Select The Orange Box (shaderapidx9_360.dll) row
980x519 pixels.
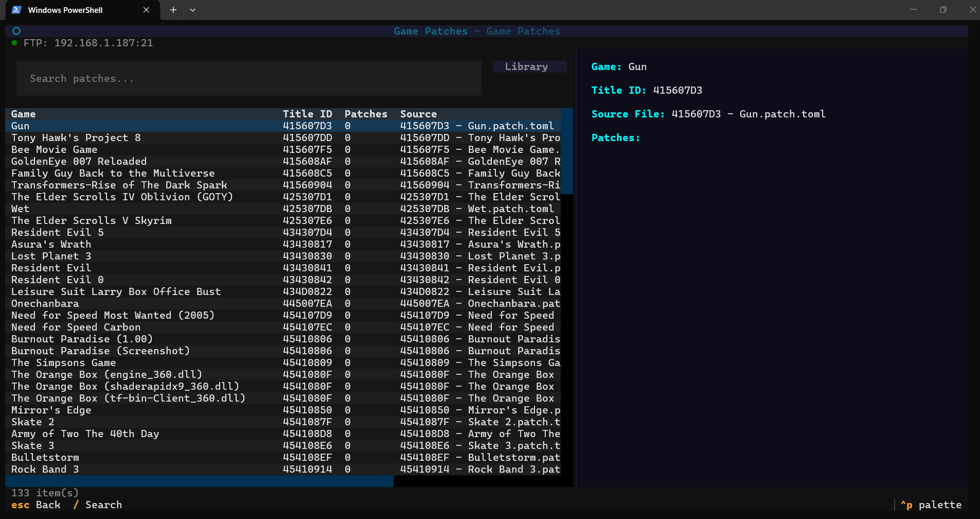(x=283, y=386)
